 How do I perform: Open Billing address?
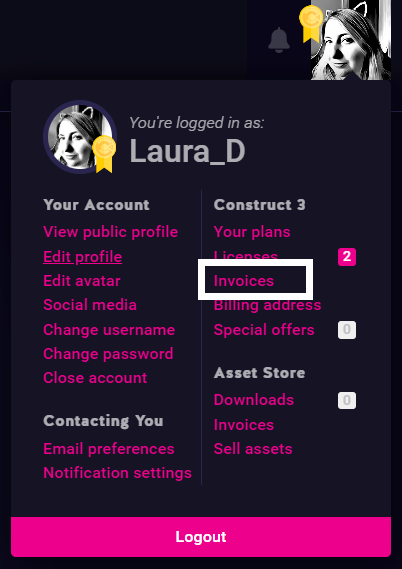click(267, 305)
